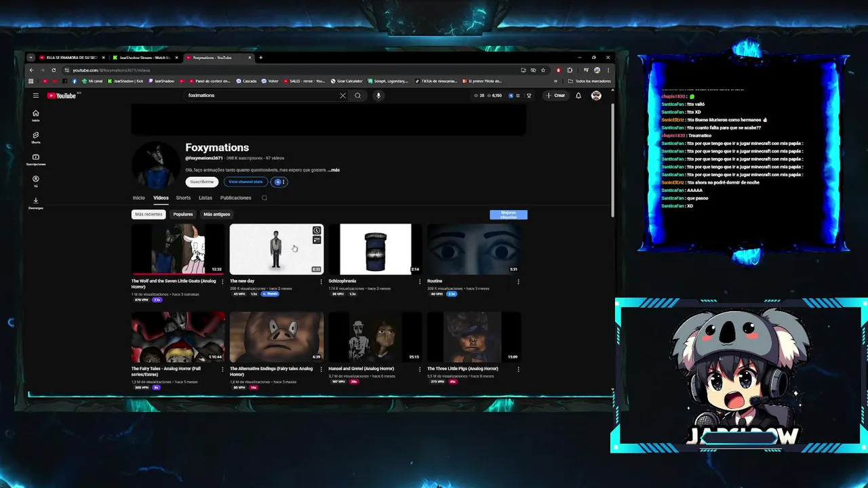This screenshot has width=868, height=488.
Task: Bookmark this page with the star
Action: pos(543,70)
